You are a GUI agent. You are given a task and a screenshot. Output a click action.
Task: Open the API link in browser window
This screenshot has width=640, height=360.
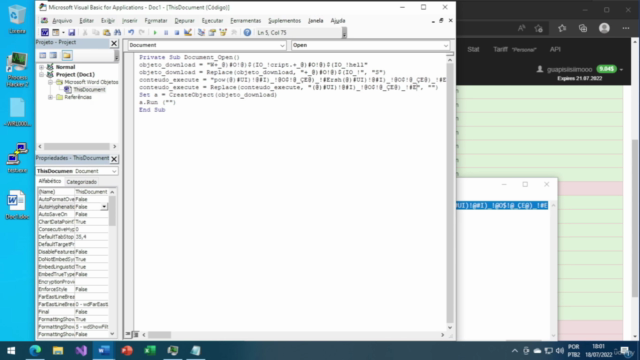(555, 49)
